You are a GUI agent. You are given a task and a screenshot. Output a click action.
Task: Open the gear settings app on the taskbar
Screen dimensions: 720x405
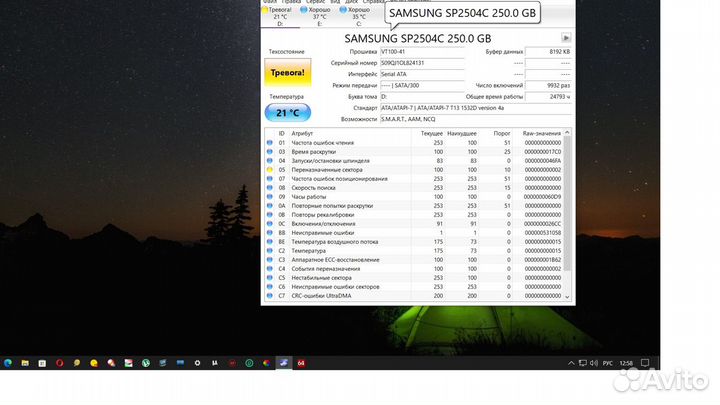click(x=197, y=363)
